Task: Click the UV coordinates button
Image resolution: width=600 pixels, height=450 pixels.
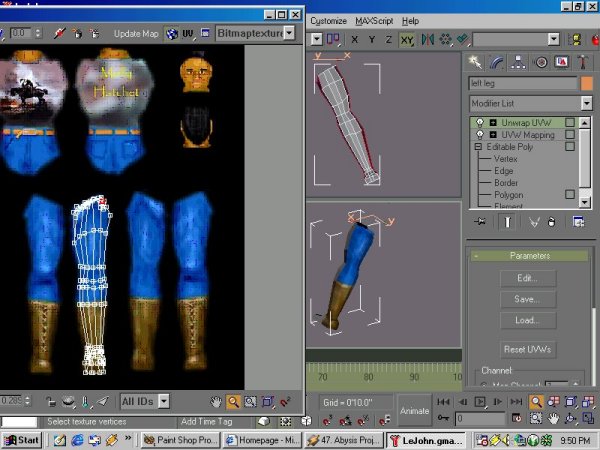Action: point(188,34)
